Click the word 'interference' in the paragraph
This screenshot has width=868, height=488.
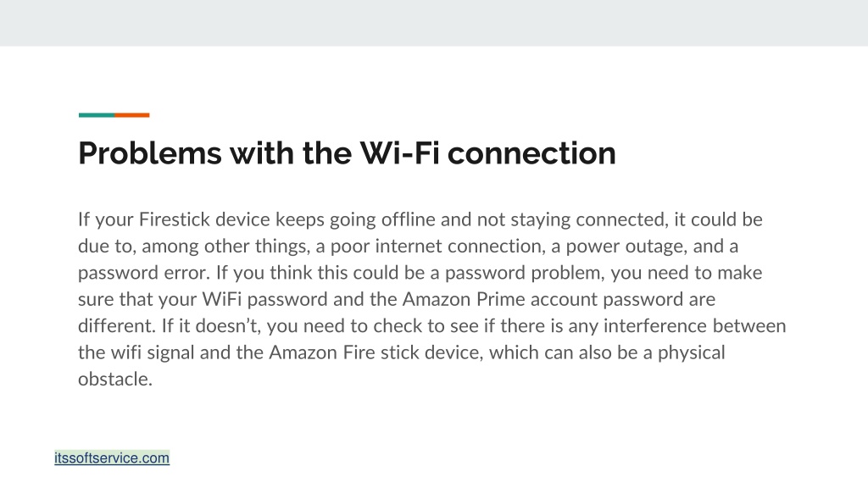coord(655,326)
